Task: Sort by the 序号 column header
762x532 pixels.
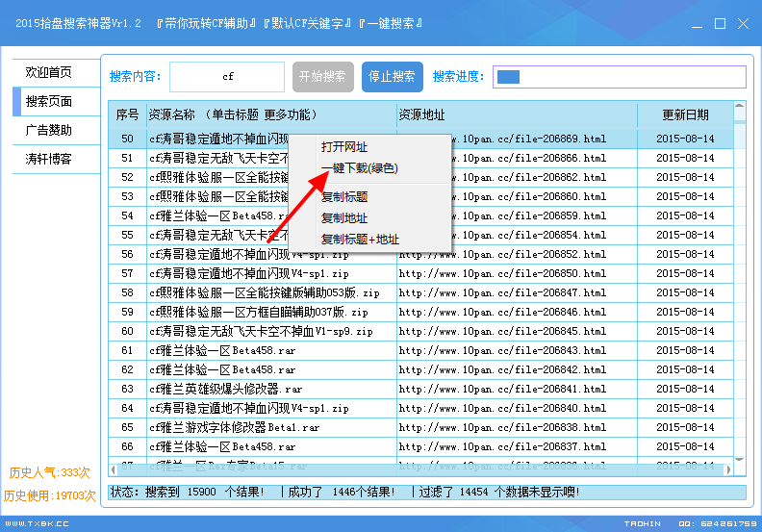Action: pyautogui.click(x=127, y=115)
